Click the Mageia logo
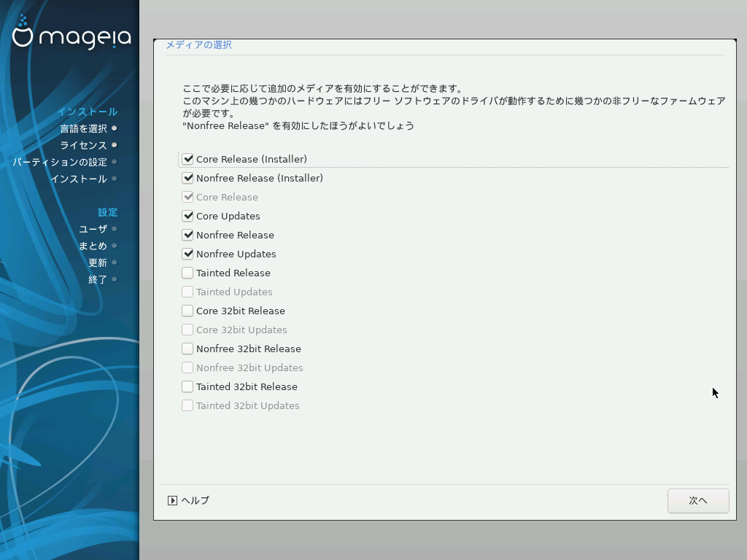The width and height of the screenshot is (747, 560). (71, 32)
